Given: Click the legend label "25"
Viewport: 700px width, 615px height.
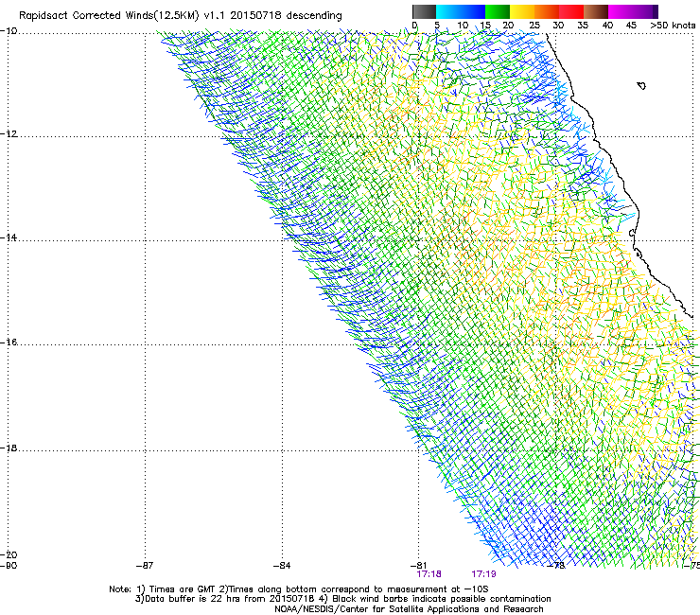Looking at the screenshot, I should [534, 26].
